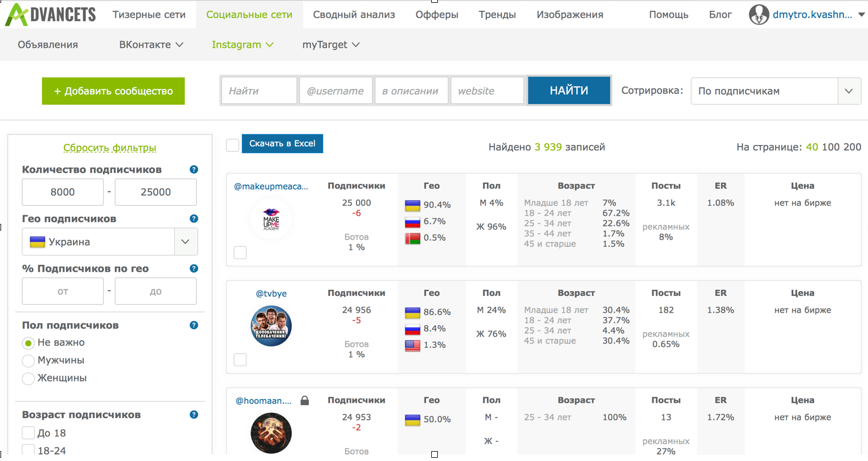The width and height of the screenshot is (868, 461).
Task: Click the lock icon next to @hoomaan
Action: pos(305,401)
